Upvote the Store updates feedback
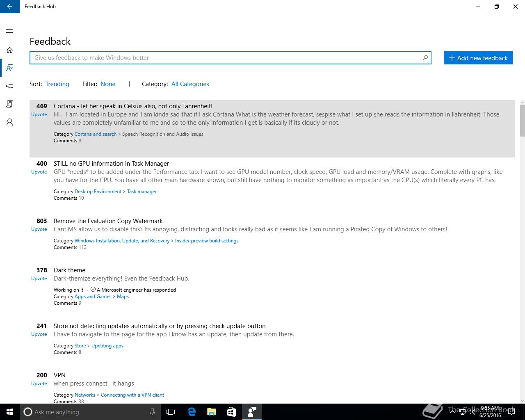The image size is (525, 420). [39, 334]
